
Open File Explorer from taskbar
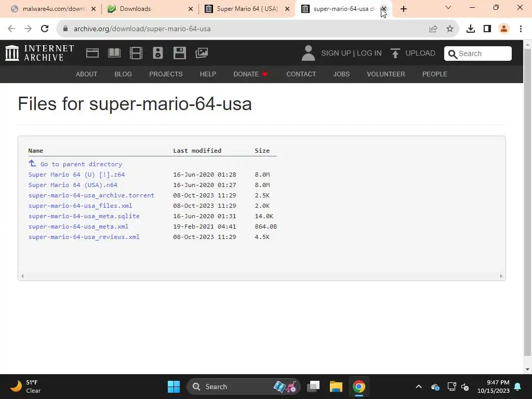[336, 387]
